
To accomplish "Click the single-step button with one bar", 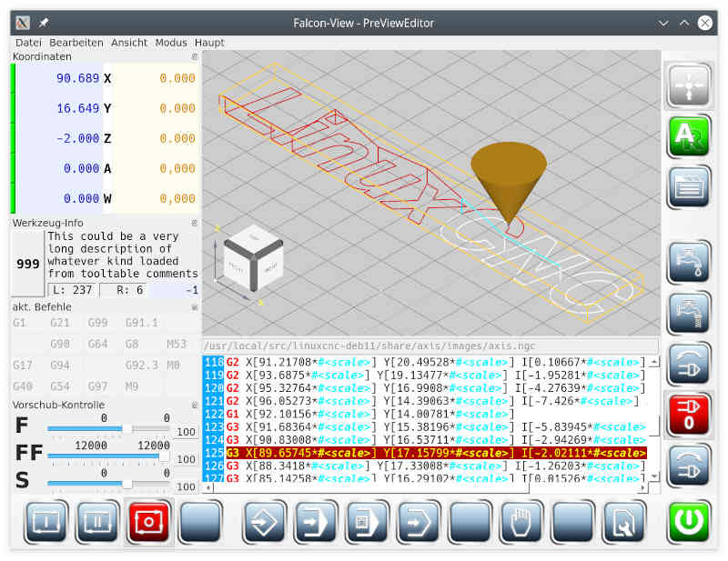I will [x=46, y=522].
